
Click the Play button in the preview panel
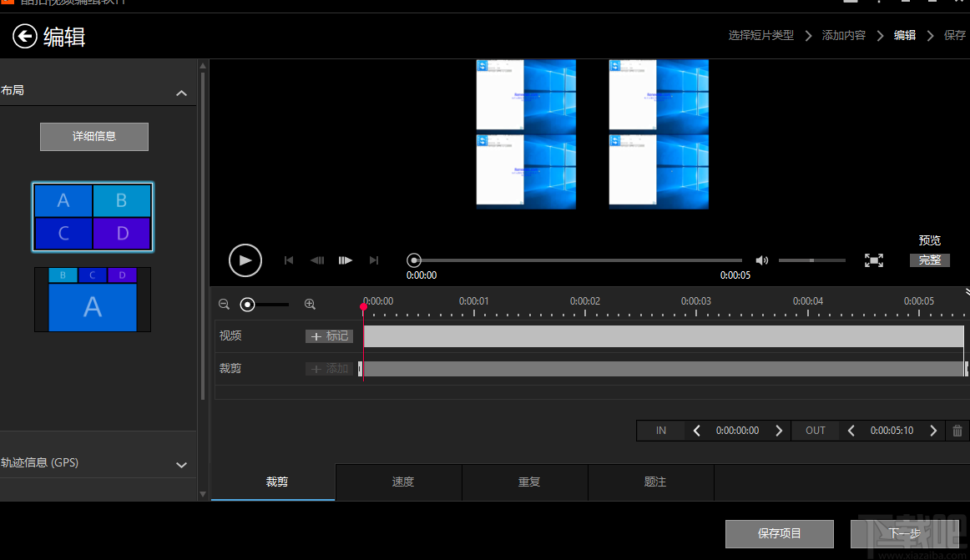pos(245,260)
